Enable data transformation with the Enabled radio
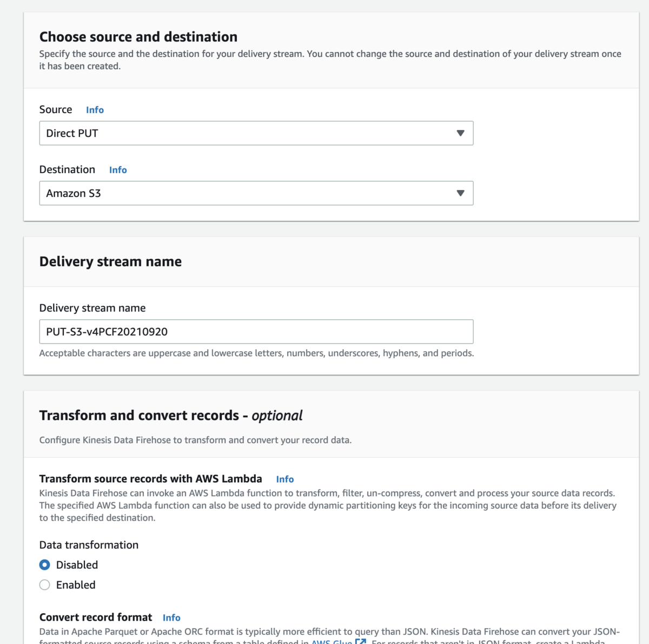The height and width of the screenshot is (644, 649). click(45, 585)
